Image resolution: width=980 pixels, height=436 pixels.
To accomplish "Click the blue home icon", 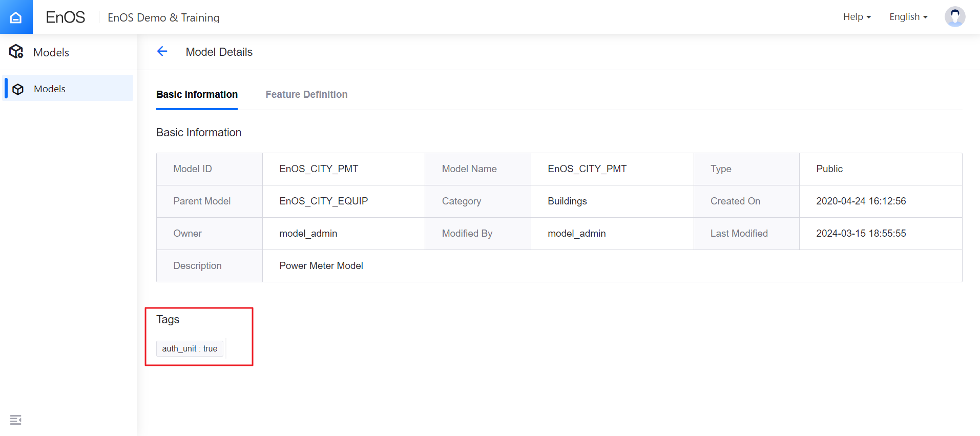I will pyautogui.click(x=16, y=17).
